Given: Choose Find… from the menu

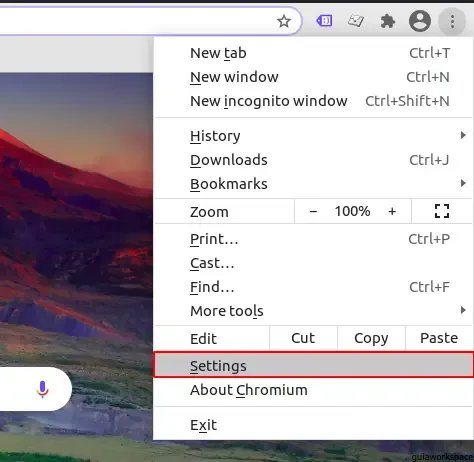Looking at the screenshot, I should [x=313, y=287].
